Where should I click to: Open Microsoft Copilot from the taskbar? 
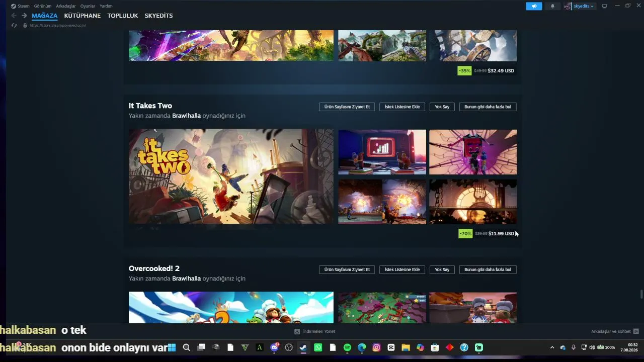[420, 347]
